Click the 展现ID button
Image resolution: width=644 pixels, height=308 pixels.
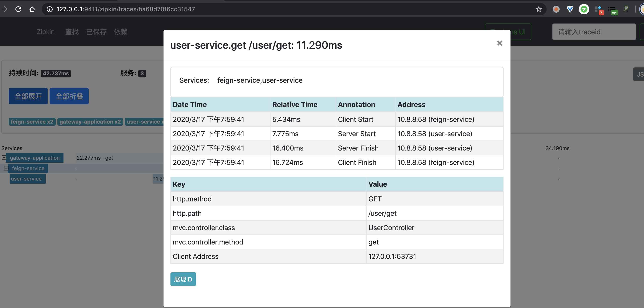[x=183, y=279]
